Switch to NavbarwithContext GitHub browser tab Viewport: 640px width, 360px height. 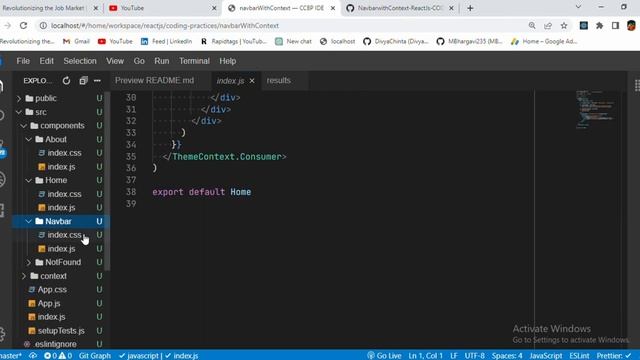coord(400,8)
